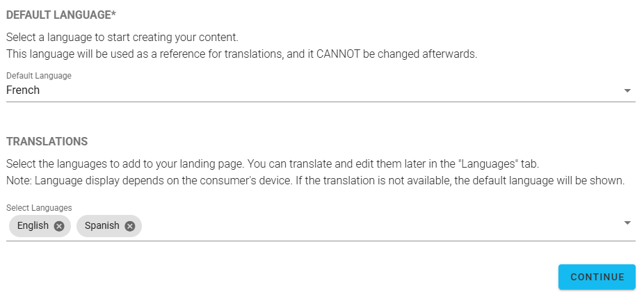Remove the Spanish language chip
This screenshot has width=644, height=297.
130,226
